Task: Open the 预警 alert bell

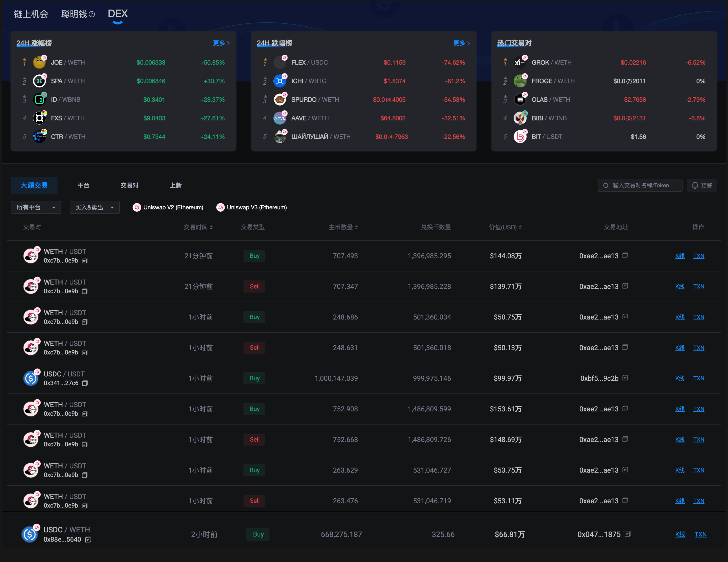Action: point(702,185)
